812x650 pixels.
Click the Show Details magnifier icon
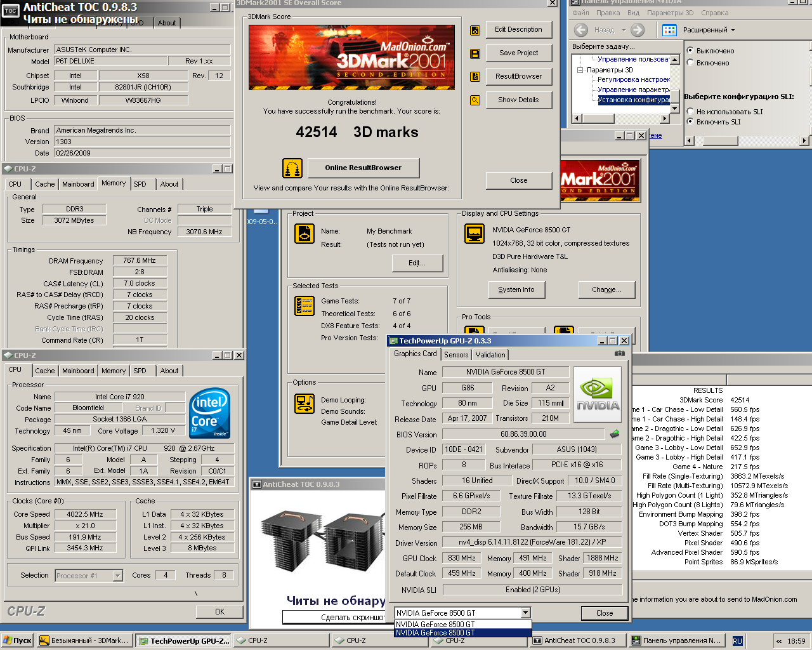pos(475,100)
